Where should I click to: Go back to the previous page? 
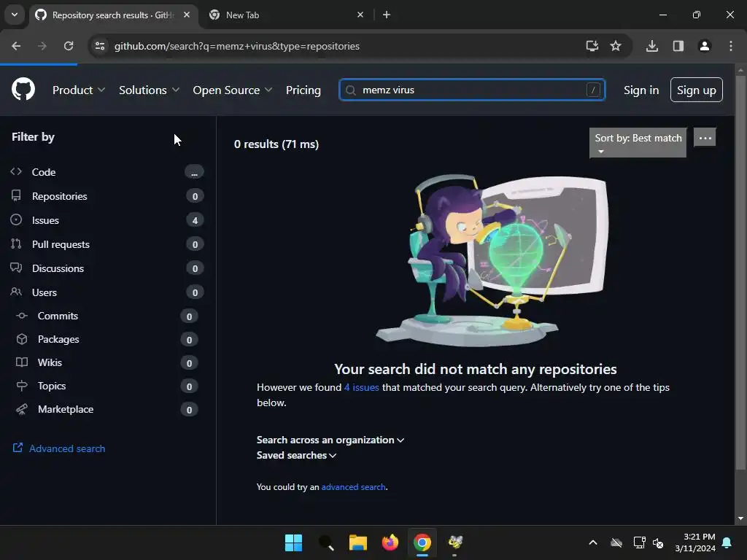coord(16,46)
